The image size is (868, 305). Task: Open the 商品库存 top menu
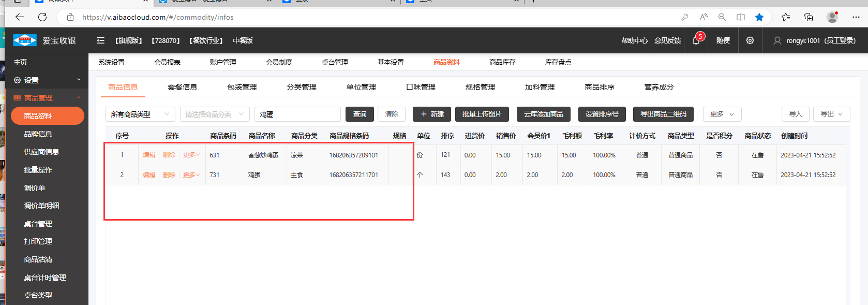[502, 62]
